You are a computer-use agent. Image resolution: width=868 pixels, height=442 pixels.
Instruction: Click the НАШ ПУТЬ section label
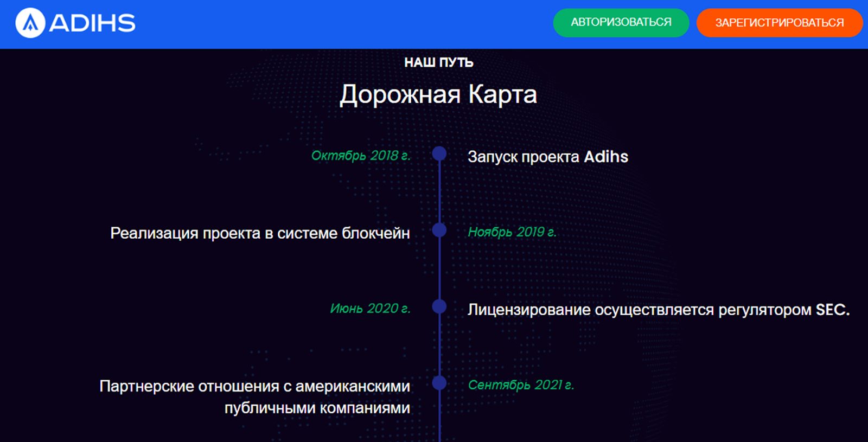438,62
